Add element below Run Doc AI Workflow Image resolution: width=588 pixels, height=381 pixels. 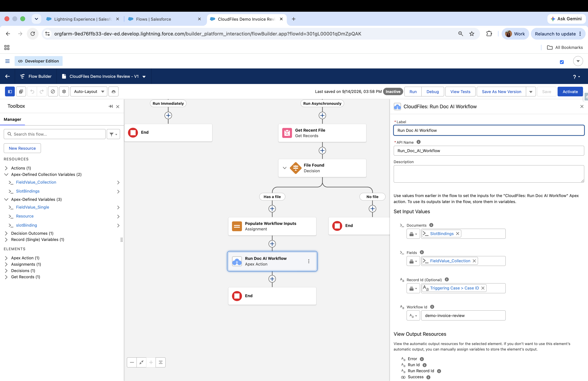[272, 279]
